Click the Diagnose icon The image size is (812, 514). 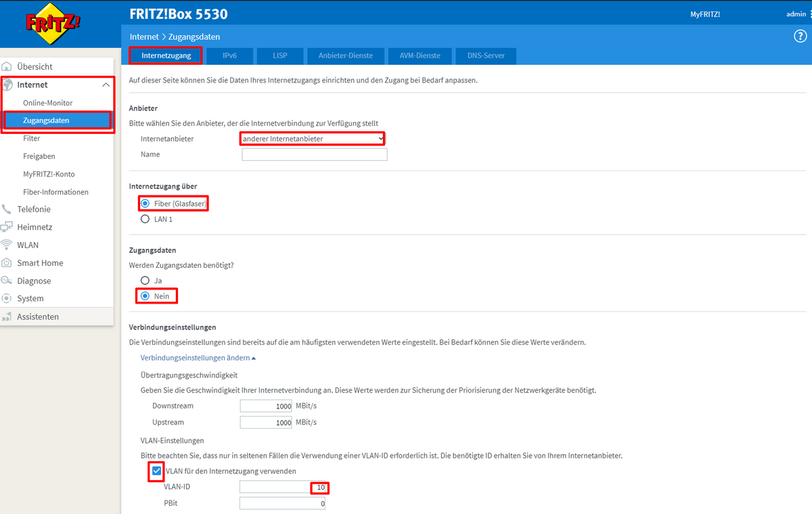coord(7,281)
